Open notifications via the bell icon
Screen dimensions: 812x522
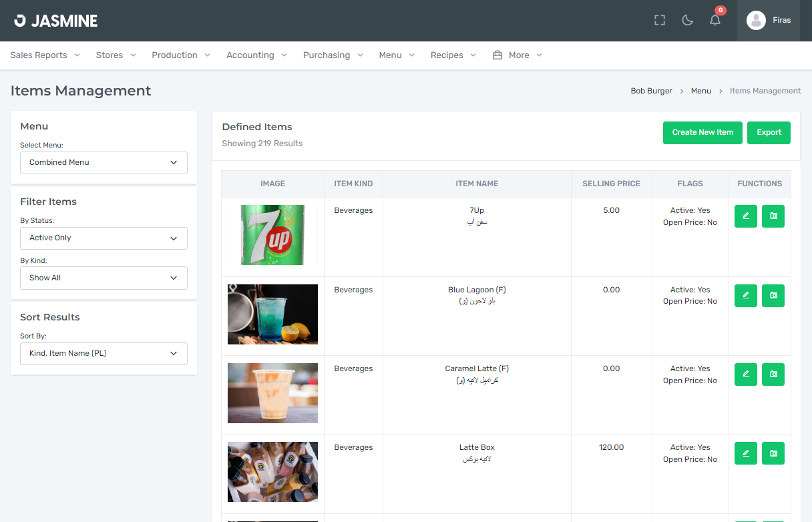click(715, 20)
